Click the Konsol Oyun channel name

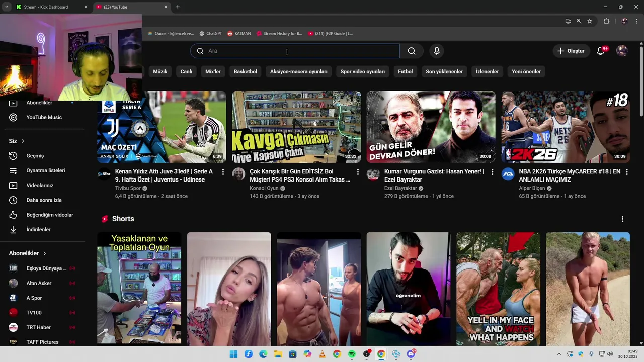264,188
